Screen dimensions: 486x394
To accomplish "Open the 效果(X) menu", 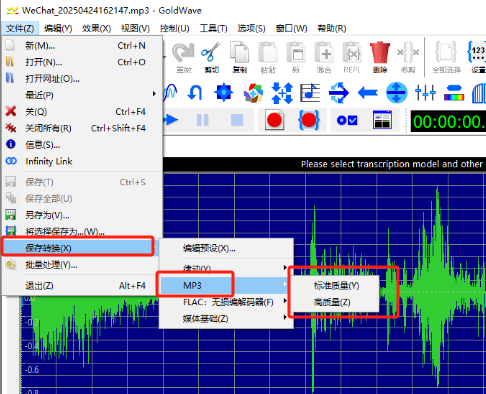I will [x=96, y=28].
